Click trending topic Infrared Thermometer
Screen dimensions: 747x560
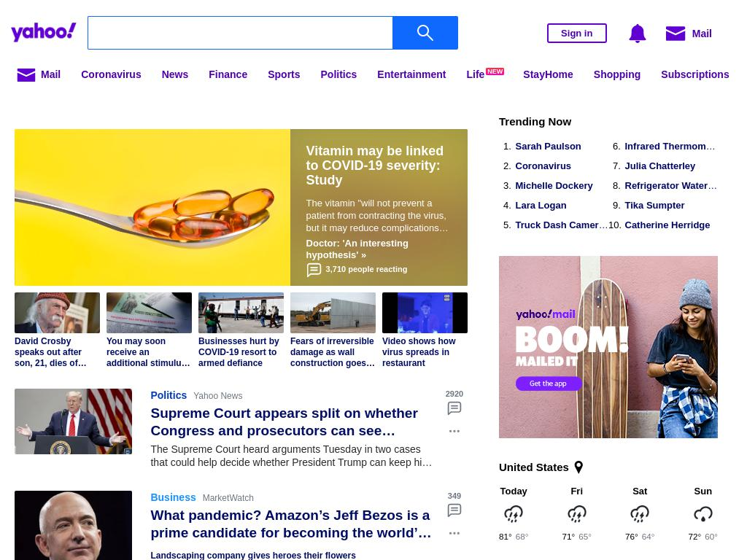670,146
